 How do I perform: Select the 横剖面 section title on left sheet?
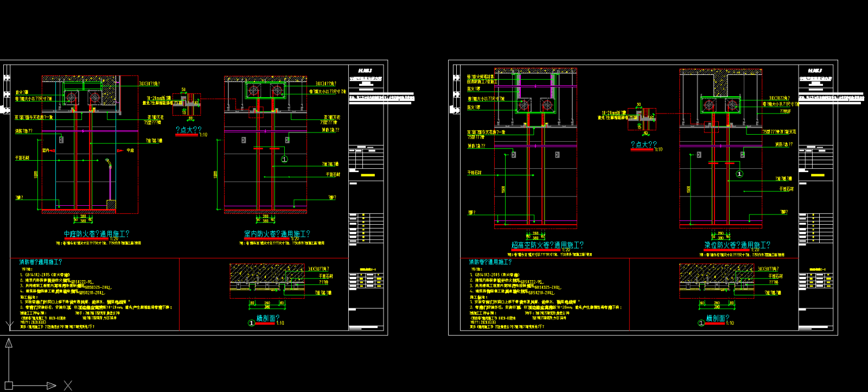267,318
